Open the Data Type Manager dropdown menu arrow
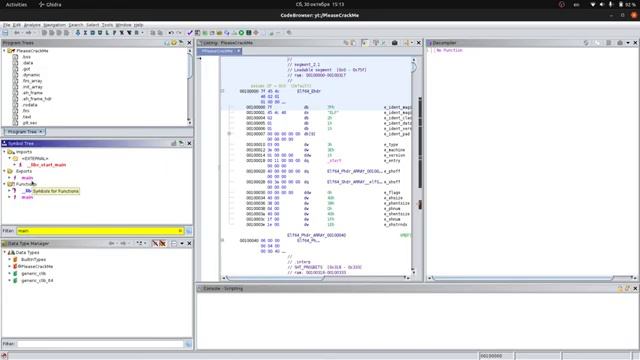Viewport: 640px width, 360px height. [x=182, y=243]
